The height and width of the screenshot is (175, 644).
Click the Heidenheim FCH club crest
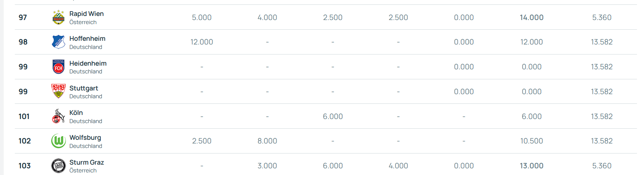click(59, 67)
